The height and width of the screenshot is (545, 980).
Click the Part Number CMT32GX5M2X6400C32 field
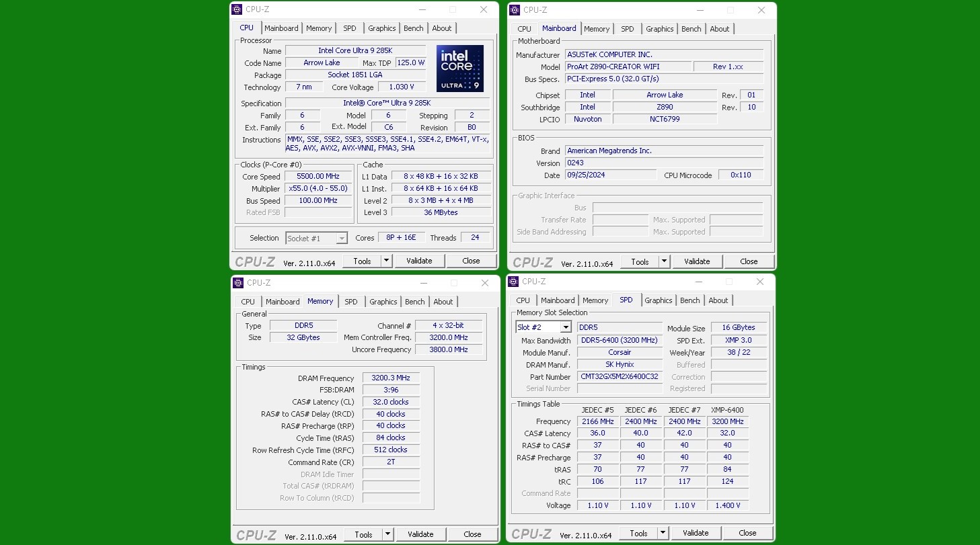coord(619,377)
